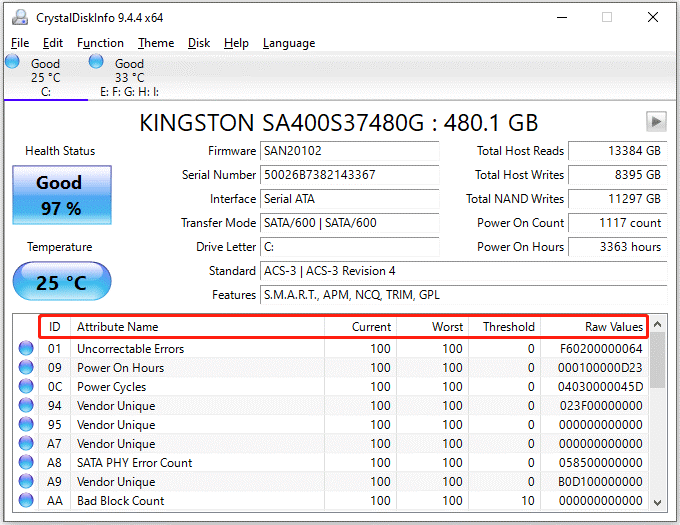The width and height of the screenshot is (680, 525).
Task: Click the Standard field ACS-3 Revision 4
Action: (464, 271)
